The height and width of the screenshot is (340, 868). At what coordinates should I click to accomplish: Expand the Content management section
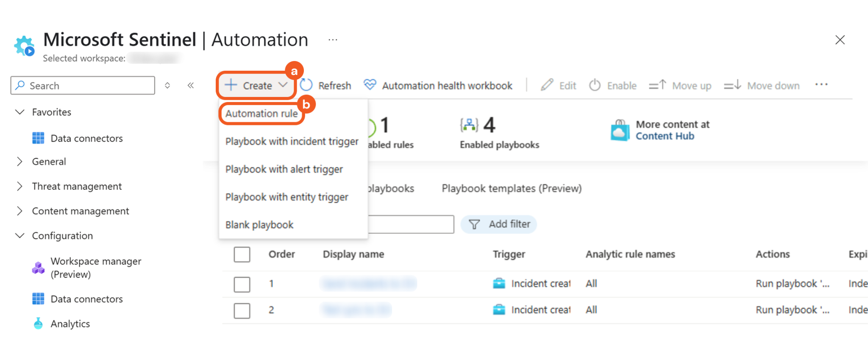(19, 211)
